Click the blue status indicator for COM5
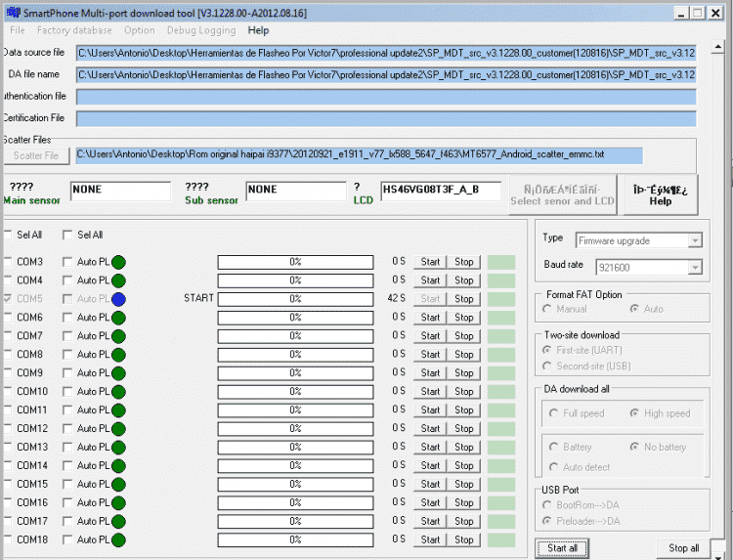This screenshot has width=733, height=560. pos(118,299)
